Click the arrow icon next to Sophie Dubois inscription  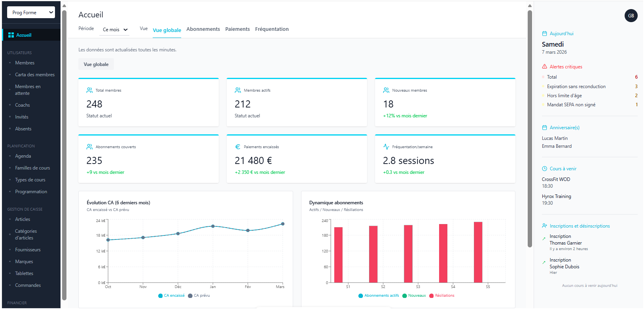coord(544,262)
